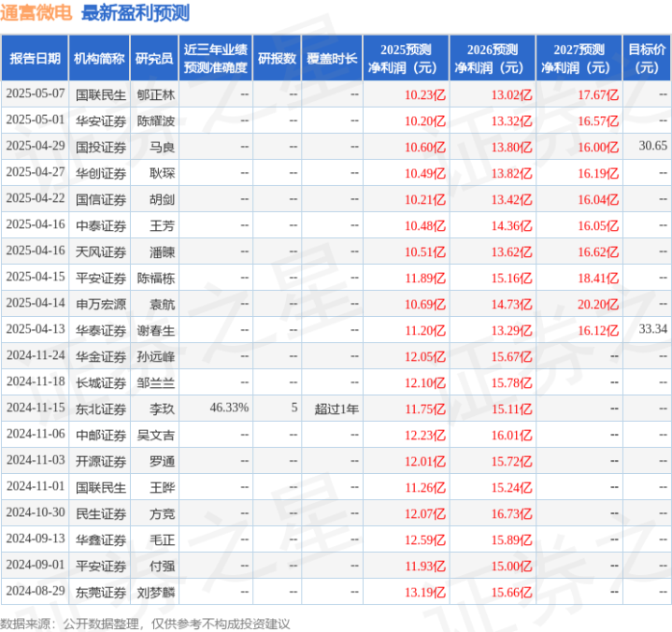
Task: Click institution 国信证券
Action: coord(101,199)
